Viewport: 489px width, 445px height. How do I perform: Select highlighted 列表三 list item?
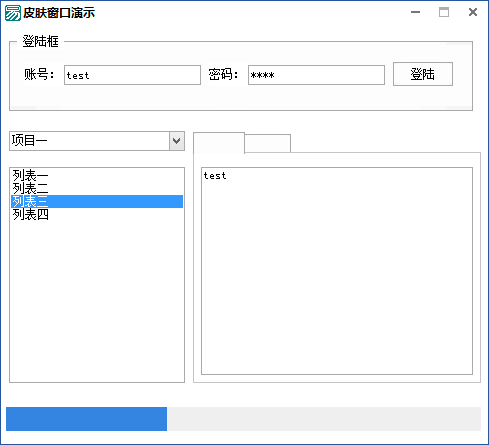tap(97, 201)
